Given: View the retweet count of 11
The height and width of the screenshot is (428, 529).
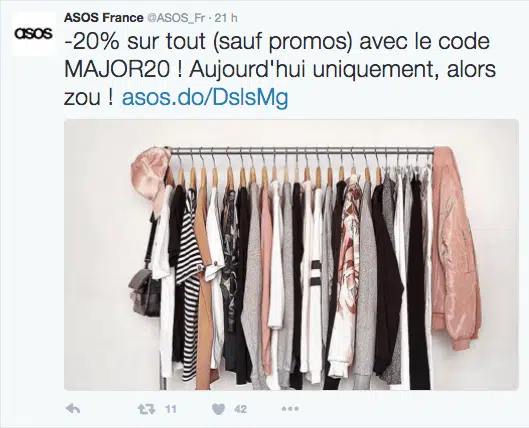Looking at the screenshot, I should coord(171,409).
